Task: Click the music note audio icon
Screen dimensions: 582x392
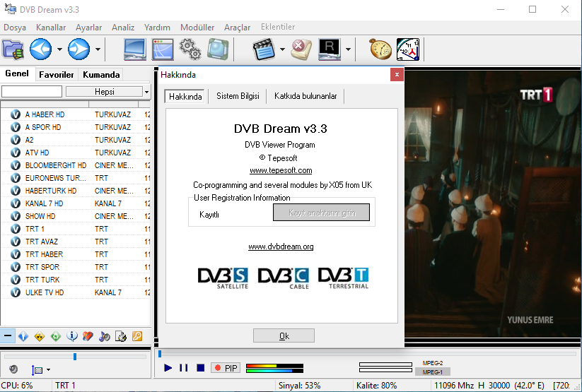Action: click(x=104, y=336)
